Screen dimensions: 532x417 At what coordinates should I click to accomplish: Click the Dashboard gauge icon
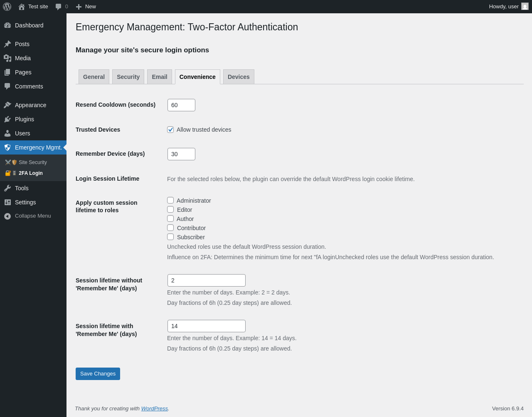pyautogui.click(x=7, y=25)
